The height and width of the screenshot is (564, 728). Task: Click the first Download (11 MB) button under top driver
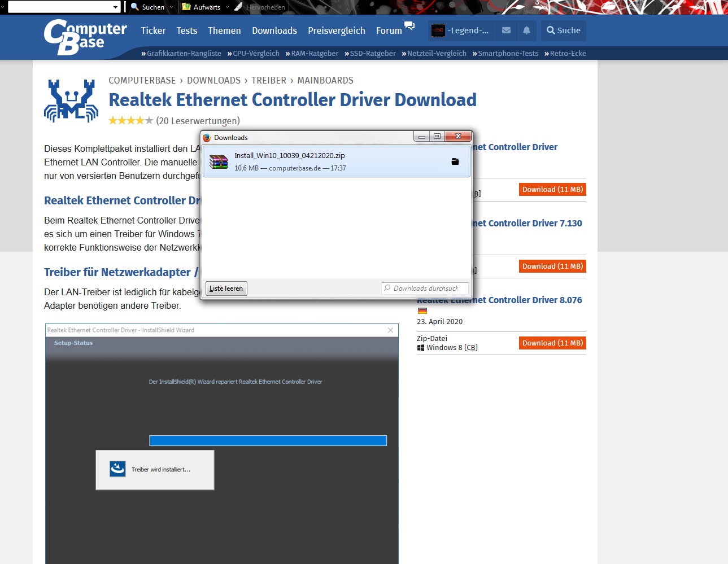552,190
